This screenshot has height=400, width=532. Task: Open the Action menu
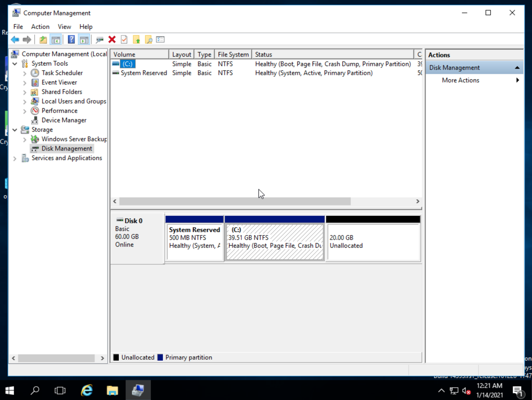click(40, 27)
